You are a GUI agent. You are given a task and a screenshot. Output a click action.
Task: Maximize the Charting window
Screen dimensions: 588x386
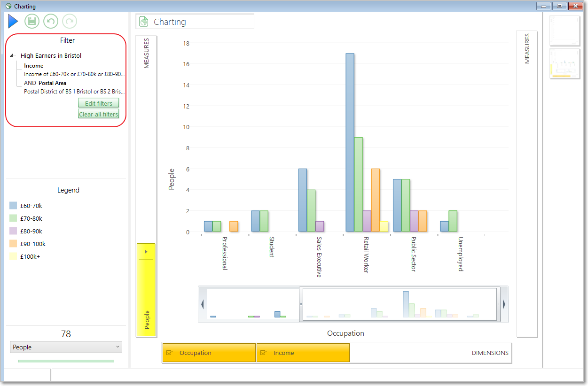559,6
